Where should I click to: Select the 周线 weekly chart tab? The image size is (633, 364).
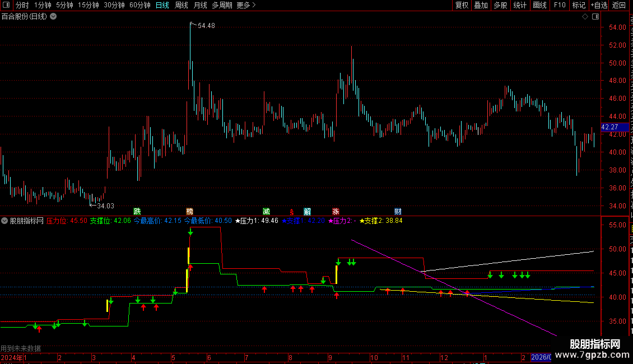click(181, 5)
